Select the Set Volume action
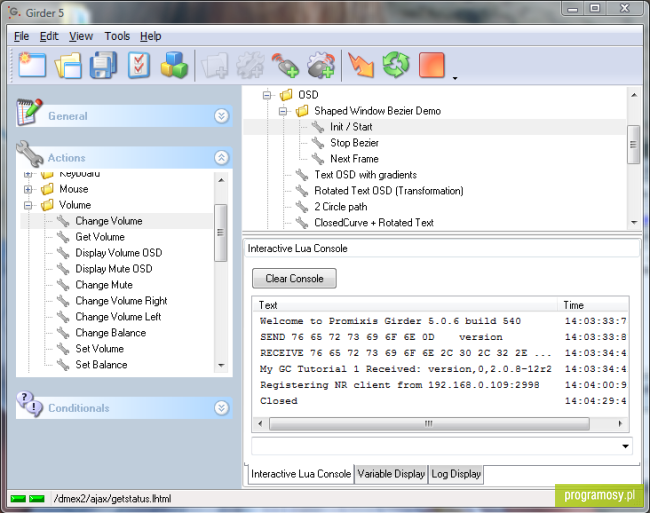 click(99, 349)
